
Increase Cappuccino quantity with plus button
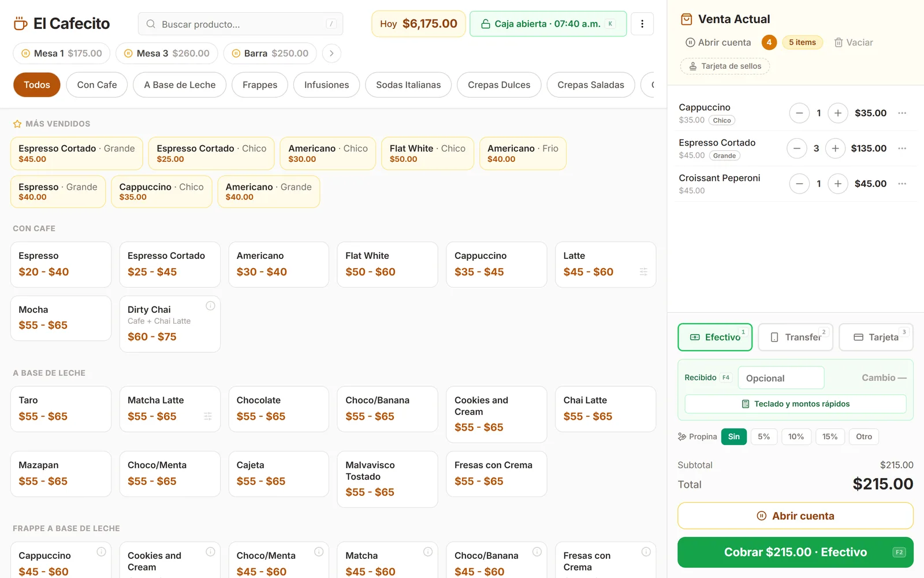(838, 113)
